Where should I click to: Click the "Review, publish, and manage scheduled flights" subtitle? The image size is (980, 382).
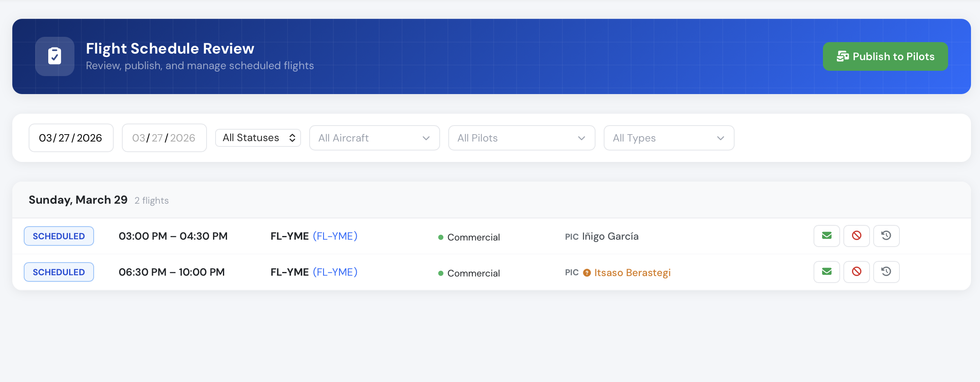pyautogui.click(x=200, y=65)
